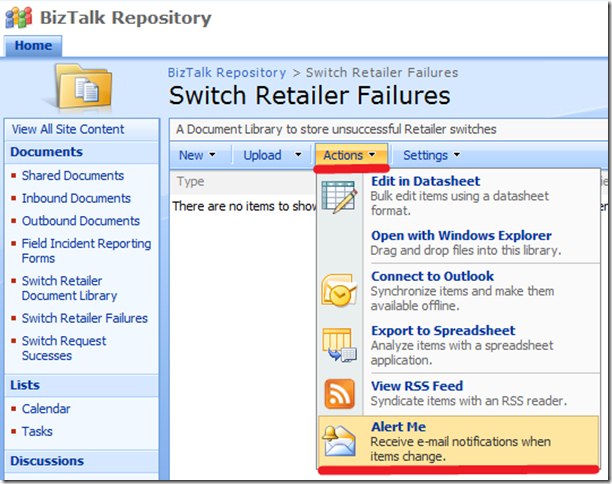Viewport: 612px width, 484px height.
Task: Open the Upload dropdown arrow
Action: point(298,155)
